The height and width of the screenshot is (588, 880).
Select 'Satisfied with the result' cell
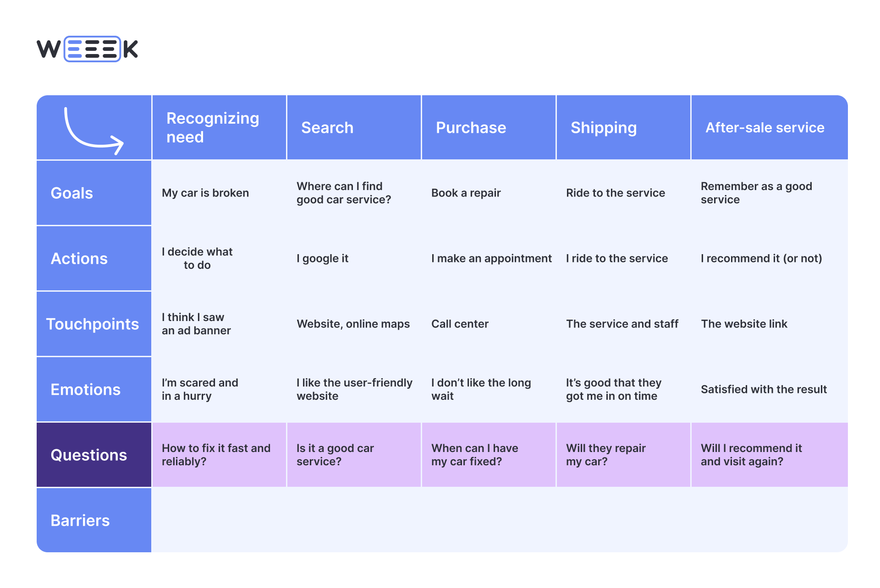coord(764,389)
